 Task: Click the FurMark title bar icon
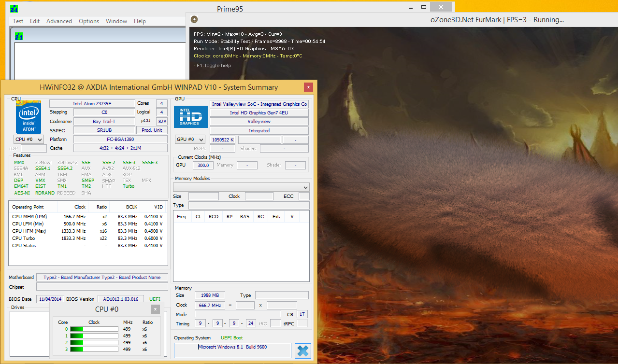194,20
